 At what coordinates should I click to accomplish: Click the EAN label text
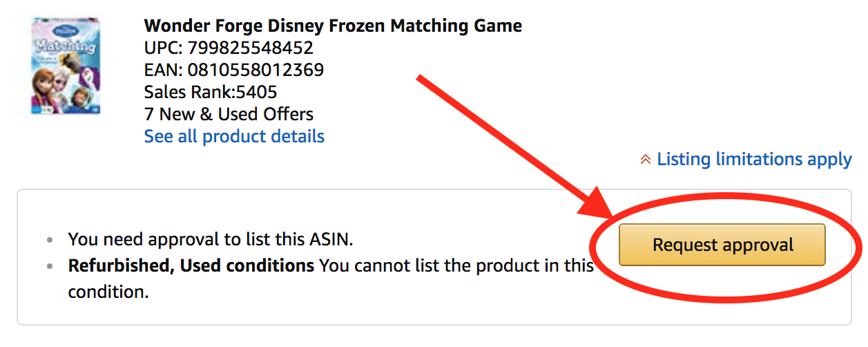click(x=163, y=70)
